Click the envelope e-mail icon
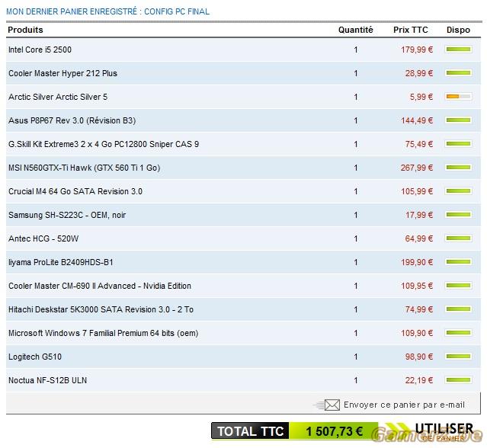 click(x=332, y=405)
